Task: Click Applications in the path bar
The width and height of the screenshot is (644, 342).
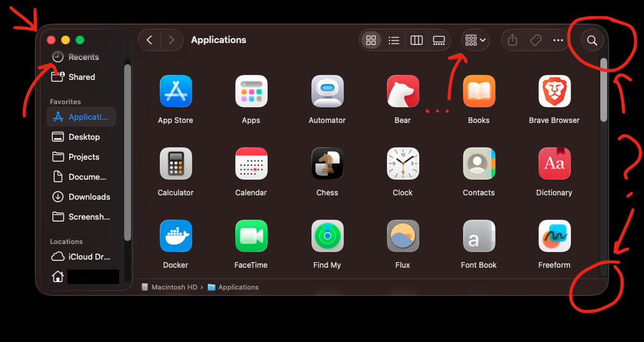Action: coord(233,288)
